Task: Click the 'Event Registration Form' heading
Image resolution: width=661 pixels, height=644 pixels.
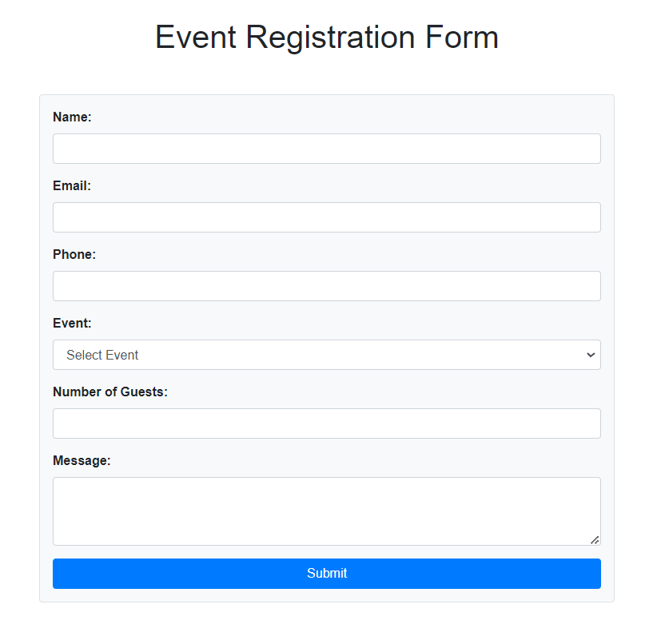Action: tap(327, 37)
